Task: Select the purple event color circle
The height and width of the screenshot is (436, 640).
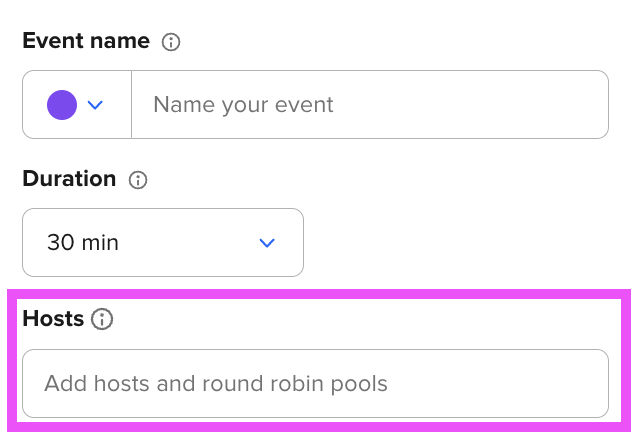Action: tap(62, 105)
